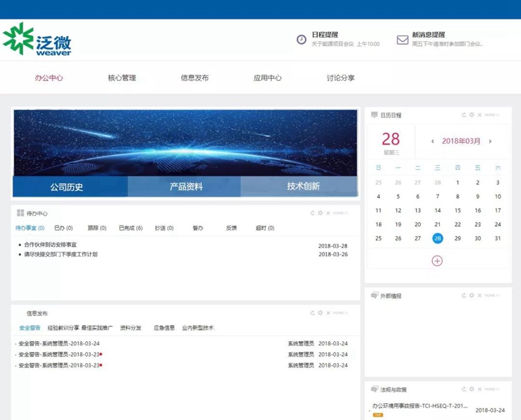Open the 合作伙伴到访安排事宜 to-do item

coord(50,245)
